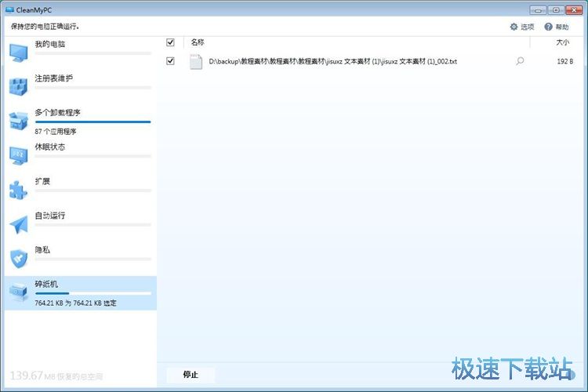Click the 192 B size value
588x392 pixels.
564,61
